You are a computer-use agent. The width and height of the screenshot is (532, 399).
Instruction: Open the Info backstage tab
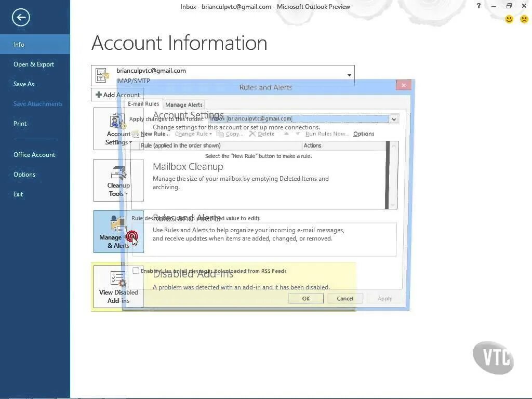[35, 45]
